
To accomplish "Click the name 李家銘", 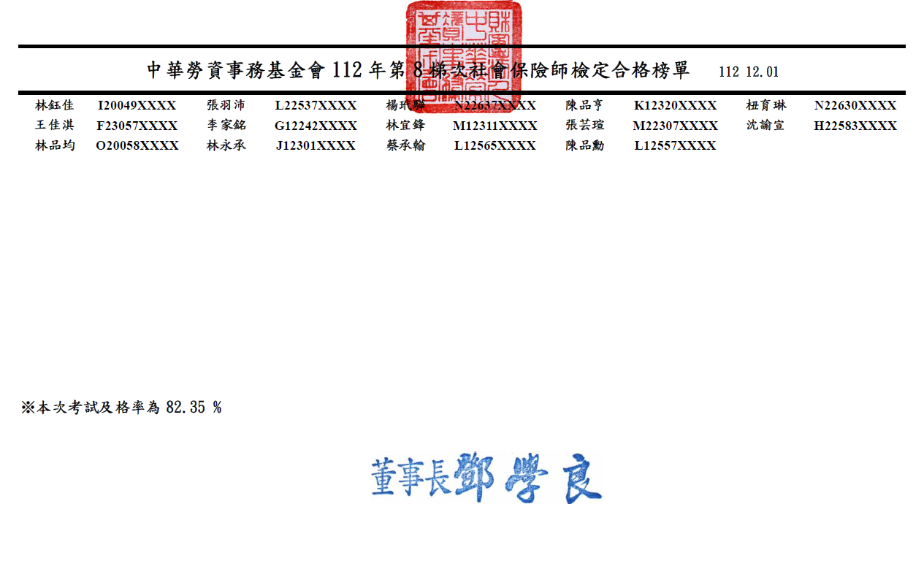I will [x=226, y=126].
